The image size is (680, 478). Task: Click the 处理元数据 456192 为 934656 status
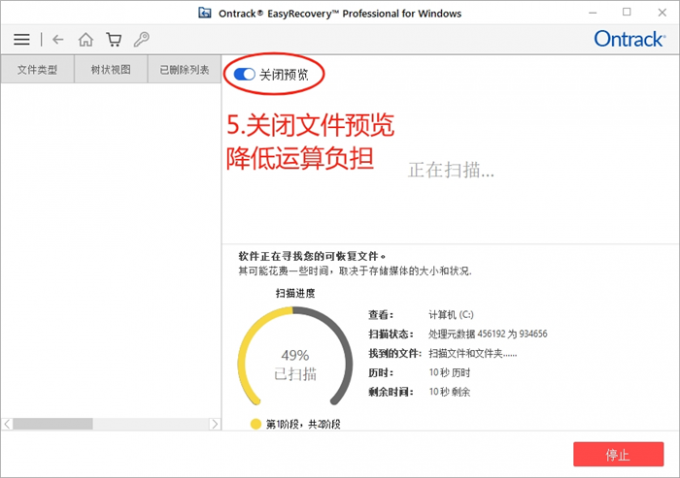coord(488,334)
